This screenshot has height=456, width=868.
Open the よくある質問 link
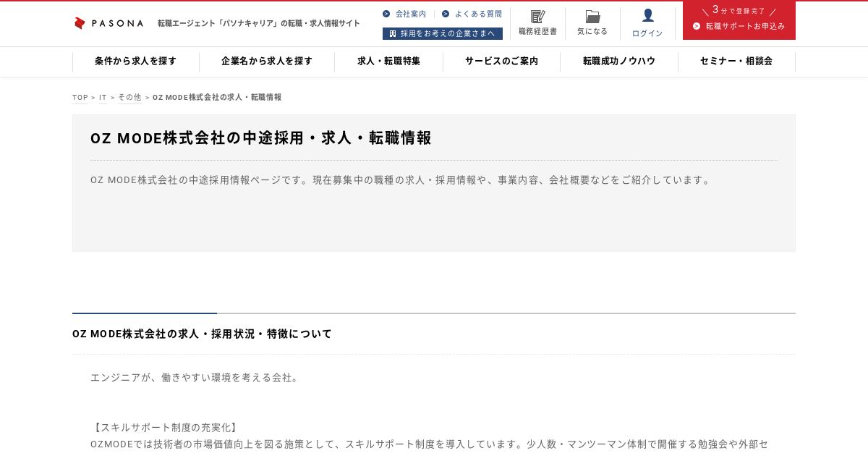click(478, 14)
